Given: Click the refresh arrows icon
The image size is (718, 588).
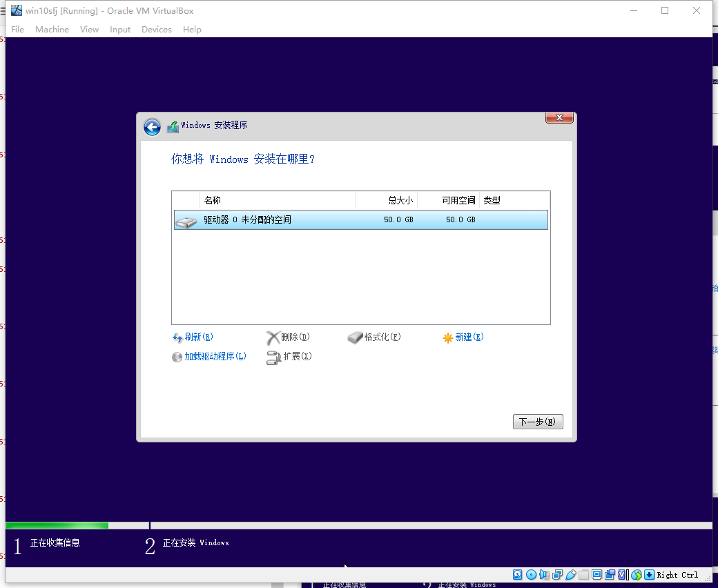Looking at the screenshot, I should point(177,337).
